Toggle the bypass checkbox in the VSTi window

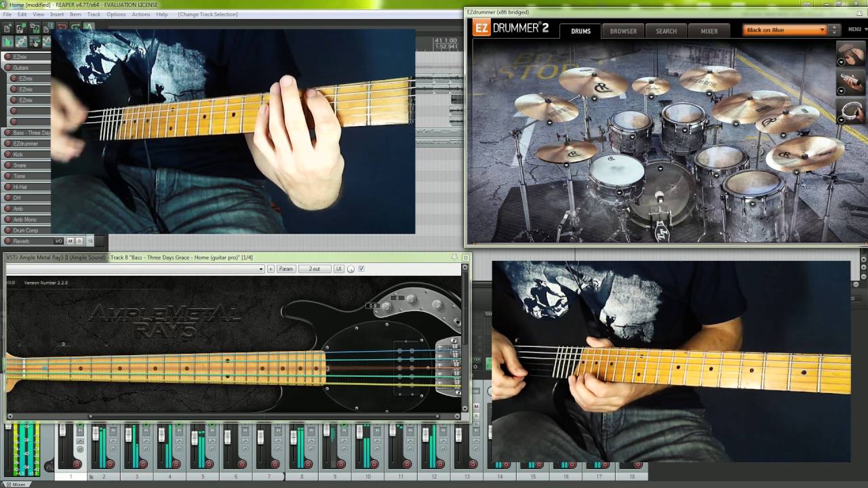[361, 268]
